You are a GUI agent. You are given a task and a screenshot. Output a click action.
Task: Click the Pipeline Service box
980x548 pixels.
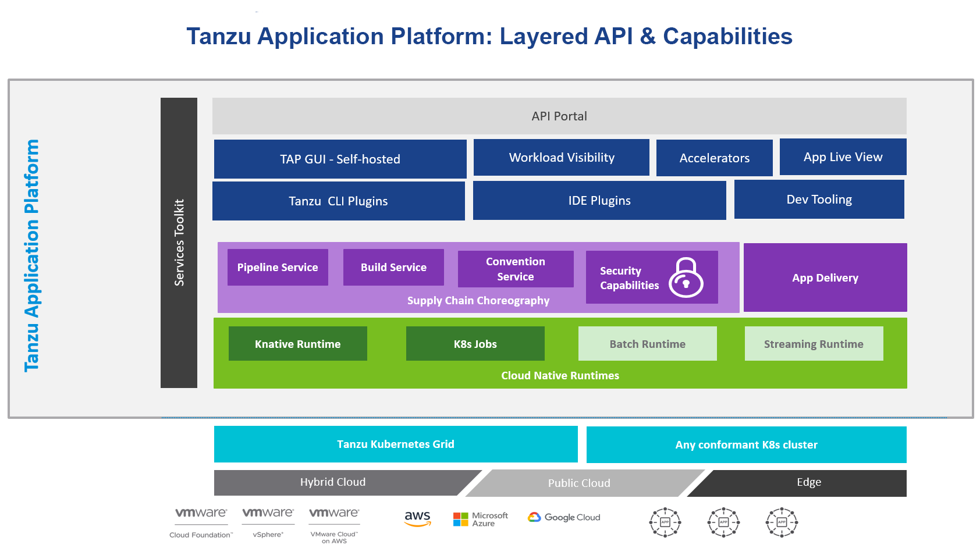point(278,267)
